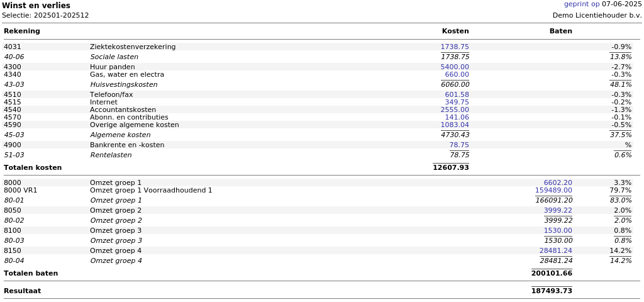Click the 660.00 Gas, water en electra amount
This screenshot has width=644, height=302.
(457, 74)
